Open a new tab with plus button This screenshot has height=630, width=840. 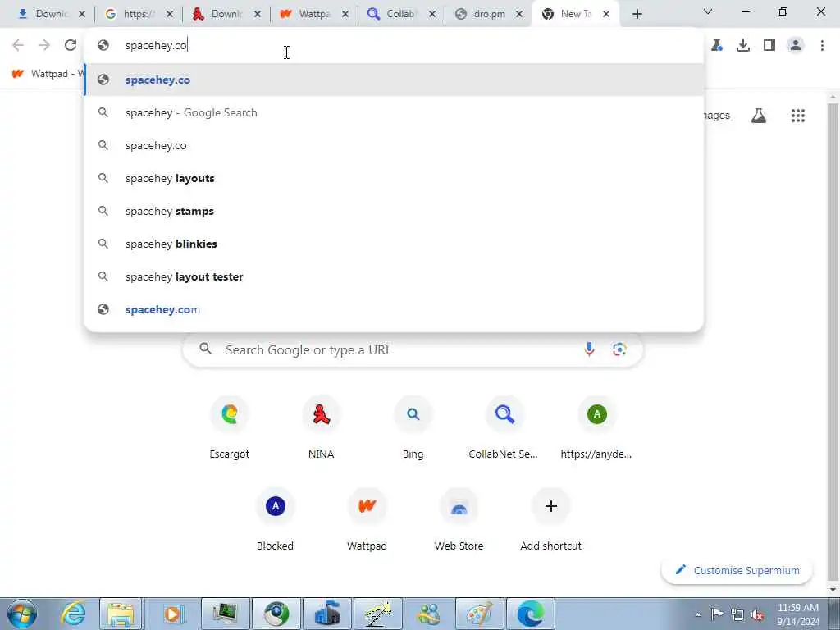637,14
